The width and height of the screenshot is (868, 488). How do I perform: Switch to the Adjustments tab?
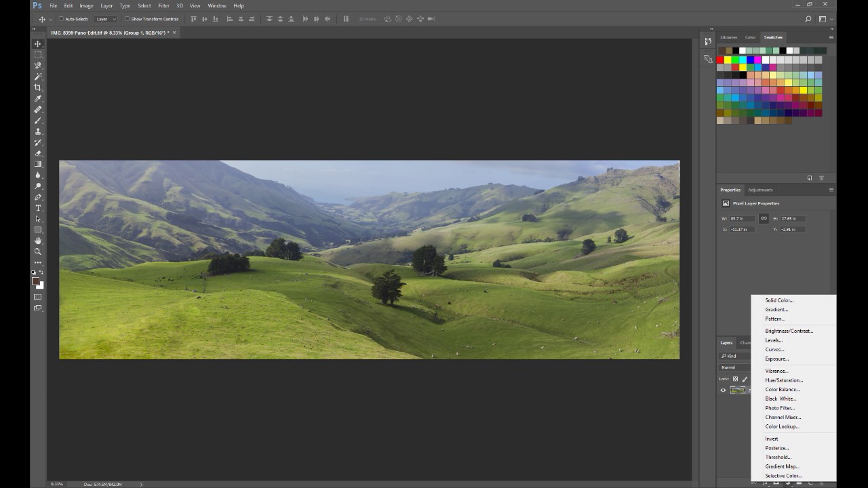[760, 190]
